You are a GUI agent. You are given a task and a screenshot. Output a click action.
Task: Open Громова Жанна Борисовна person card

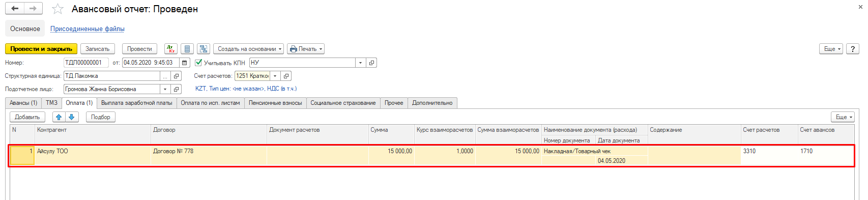[176, 89]
